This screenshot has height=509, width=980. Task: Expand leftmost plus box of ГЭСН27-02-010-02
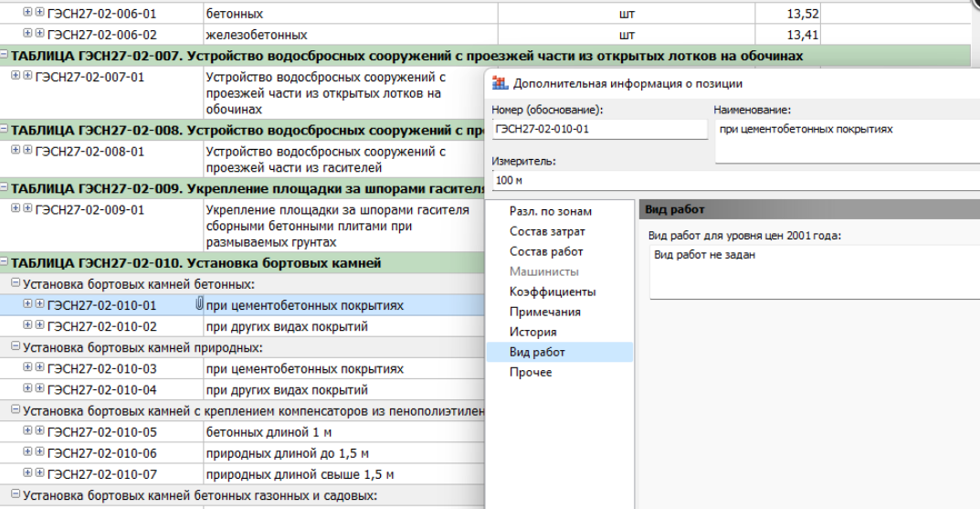[27, 325]
